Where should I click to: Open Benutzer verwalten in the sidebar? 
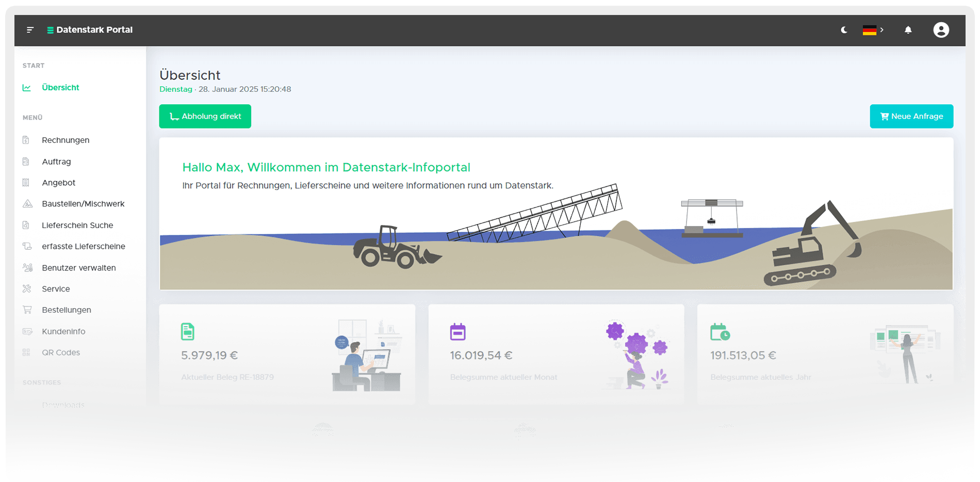(79, 268)
